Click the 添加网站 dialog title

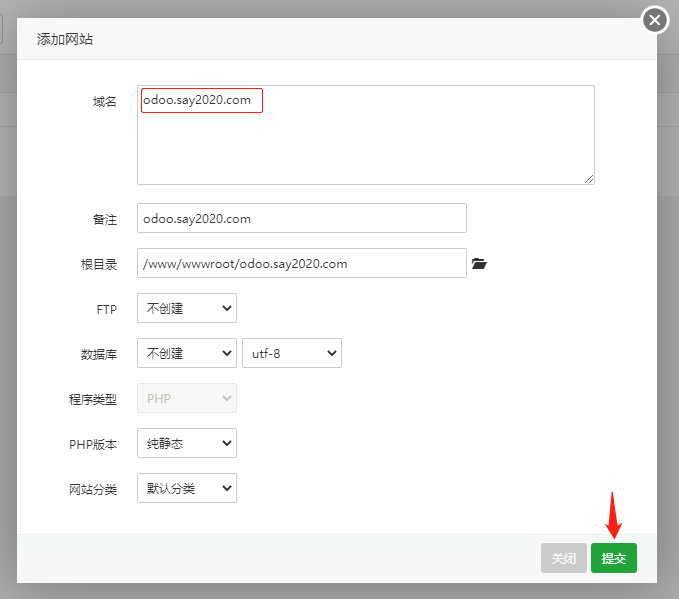point(65,39)
